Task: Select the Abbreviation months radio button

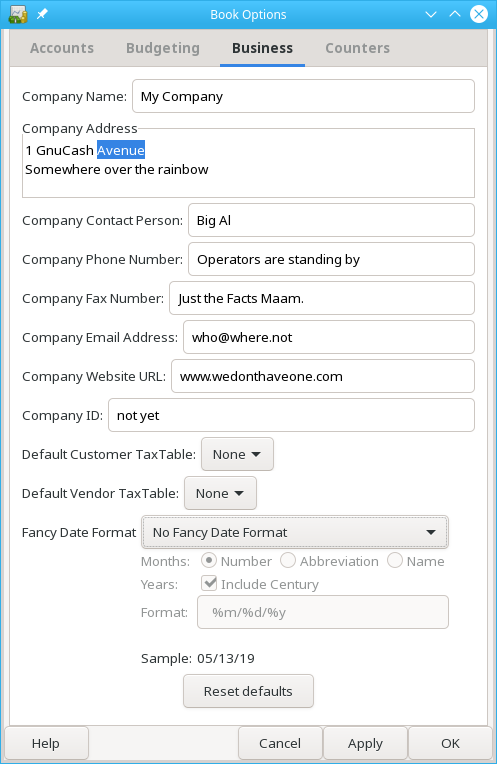Action: click(x=288, y=560)
